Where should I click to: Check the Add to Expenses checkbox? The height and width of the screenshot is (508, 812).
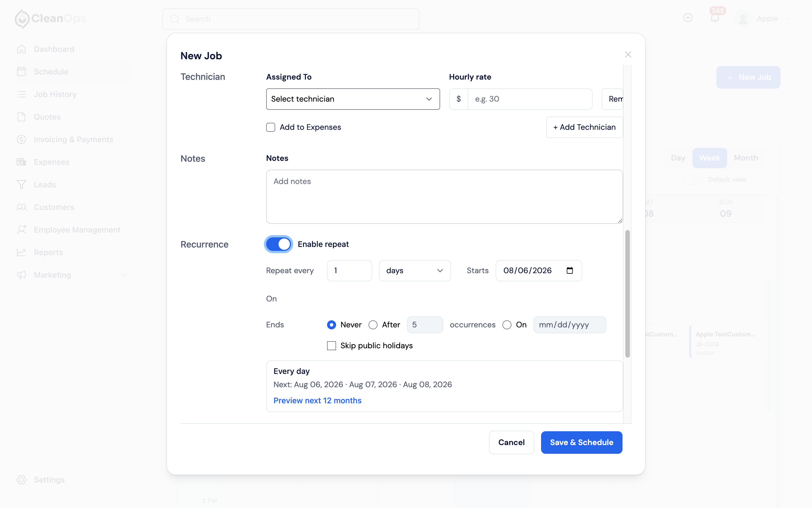(270, 127)
